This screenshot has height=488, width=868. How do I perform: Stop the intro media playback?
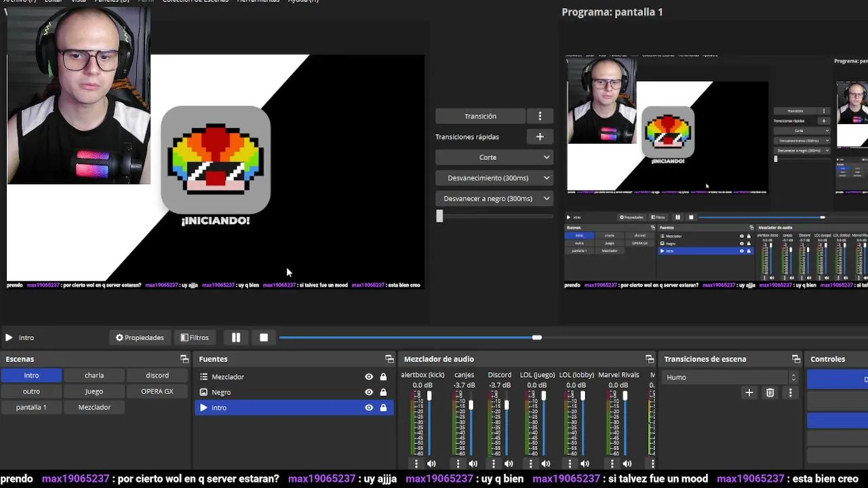coord(264,338)
